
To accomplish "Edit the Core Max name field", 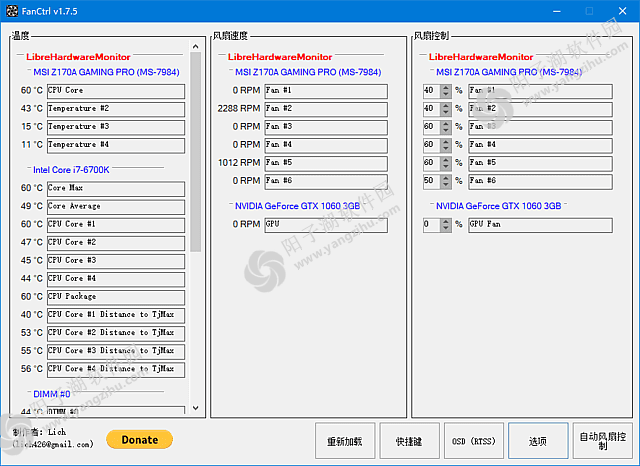I will click(116, 189).
